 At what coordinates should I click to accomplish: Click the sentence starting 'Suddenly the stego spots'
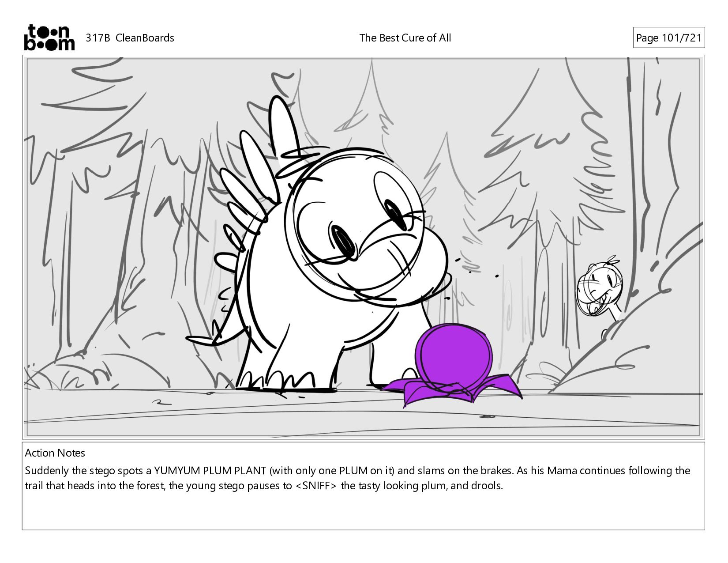pyautogui.click(x=357, y=470)
